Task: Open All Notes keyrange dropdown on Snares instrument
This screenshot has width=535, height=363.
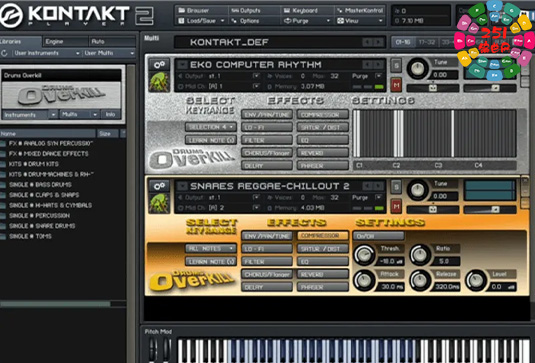Action: pos(211,248)
